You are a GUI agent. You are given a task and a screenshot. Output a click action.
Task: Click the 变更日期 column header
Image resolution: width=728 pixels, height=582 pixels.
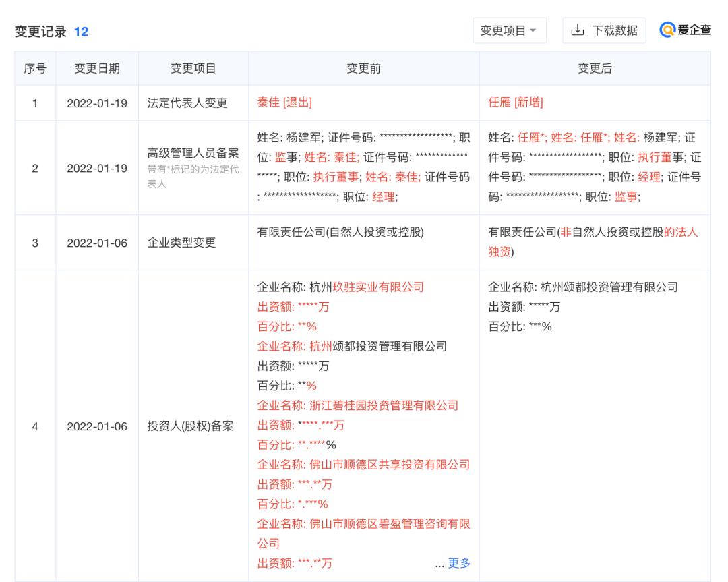click(95, 68)
